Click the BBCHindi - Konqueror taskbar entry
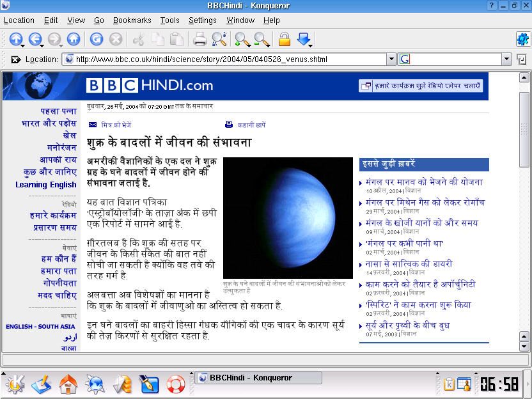This screenshot has width=532, height=399. [x=258, y=378]
